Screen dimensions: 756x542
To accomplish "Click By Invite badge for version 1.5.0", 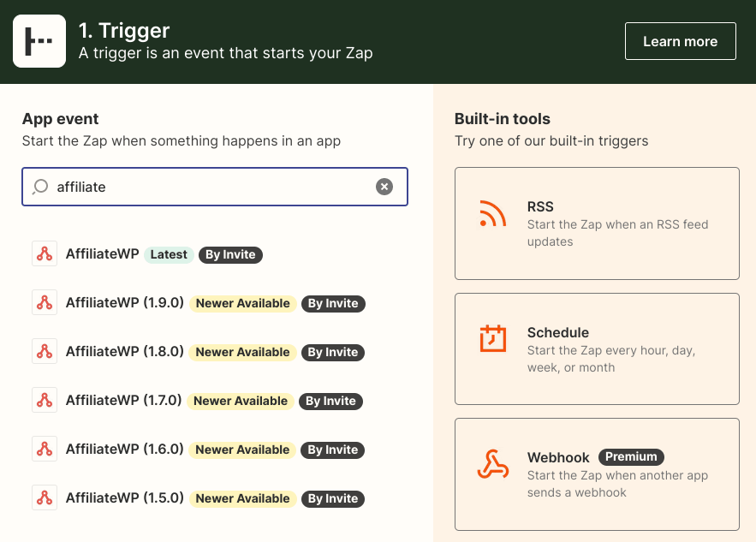I will coord(333,498).
